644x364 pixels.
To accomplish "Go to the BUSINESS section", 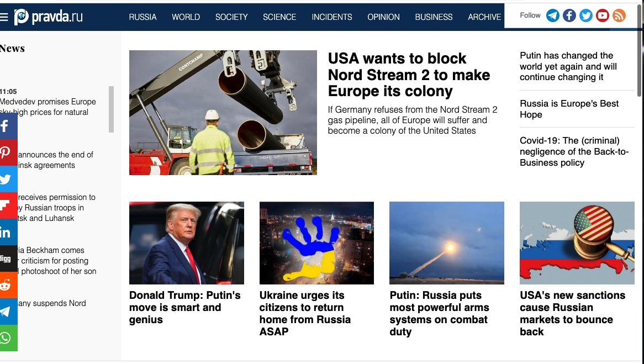I will click(434, 17).
